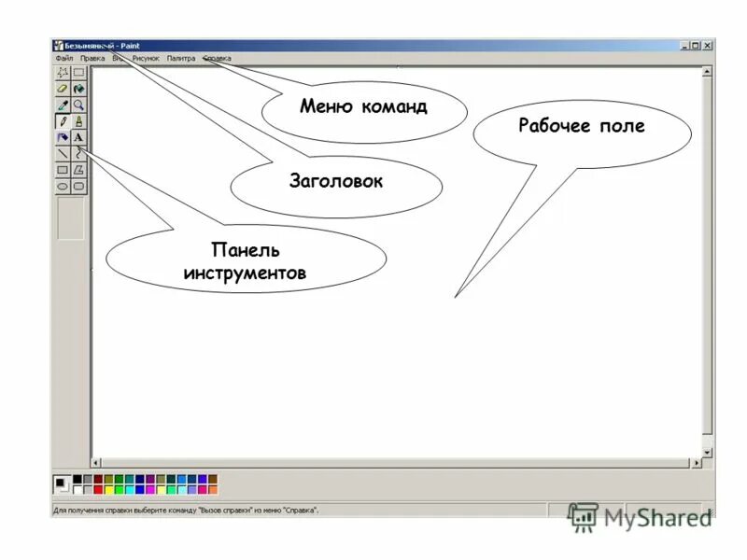Select the Polygon tool

tap(78, 169)
